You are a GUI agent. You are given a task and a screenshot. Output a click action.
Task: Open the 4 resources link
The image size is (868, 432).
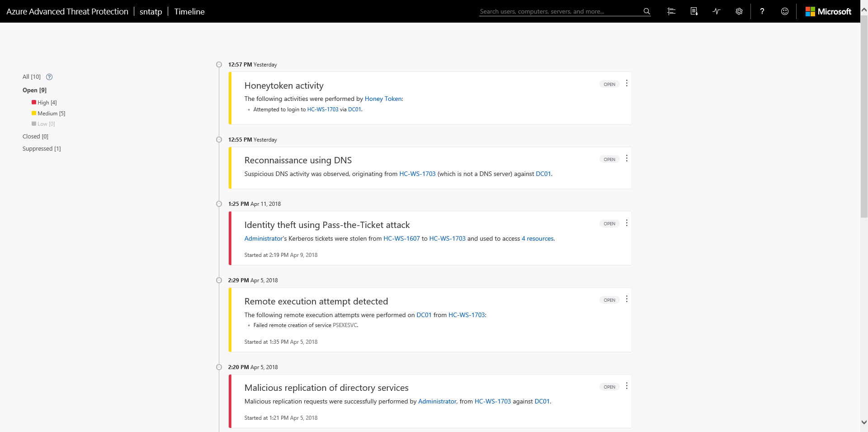click(x=538, y=238)
